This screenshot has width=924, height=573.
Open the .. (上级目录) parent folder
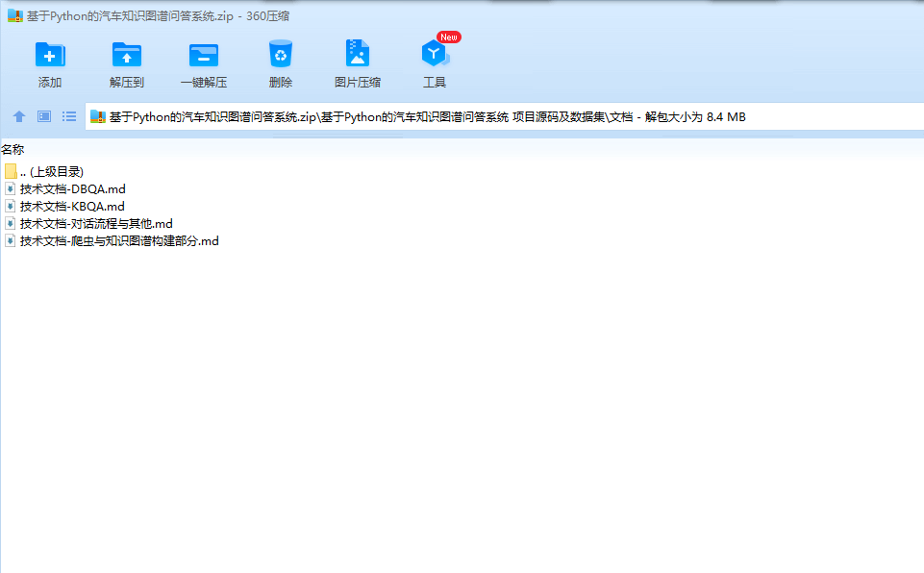(x=52, y=171)
